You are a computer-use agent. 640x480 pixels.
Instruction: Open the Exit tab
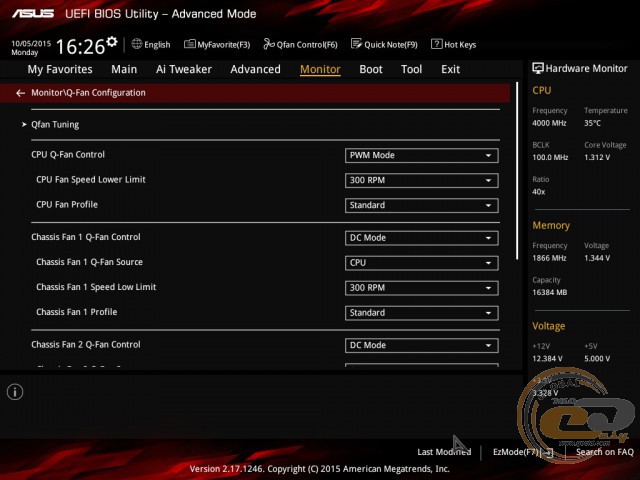click(451, 69)
